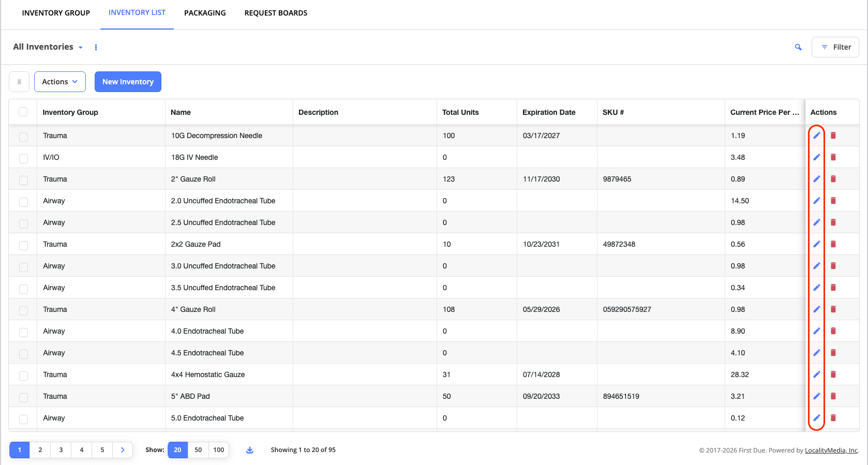Viewport: 868px width, 465px height.
Task: Edit the 5" ABD Pad entry
Action: pos(817,396)
